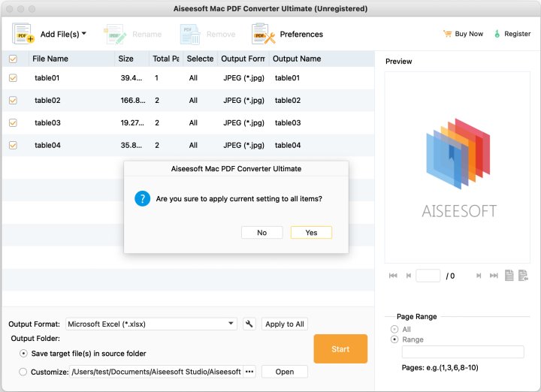Go to last preview page icon
This screenshot has width=541, height=392.
(x=494, y=276)
